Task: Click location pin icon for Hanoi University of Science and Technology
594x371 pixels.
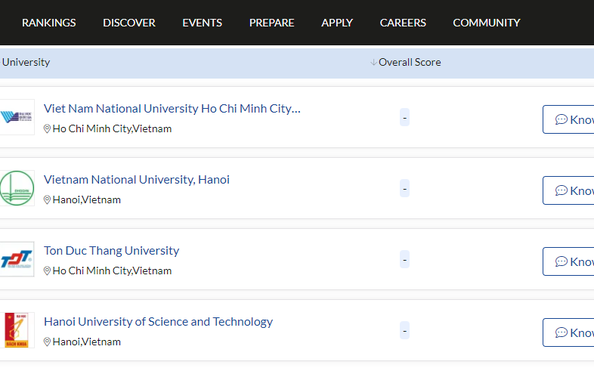Action: (47, 342)
